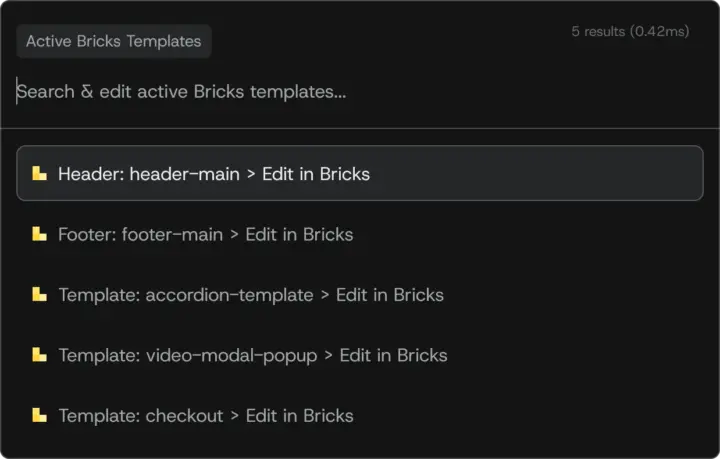The image size is (720, 459).
Task: Click the ">" separator in header-main row
Action: click(x=251, y=174)
